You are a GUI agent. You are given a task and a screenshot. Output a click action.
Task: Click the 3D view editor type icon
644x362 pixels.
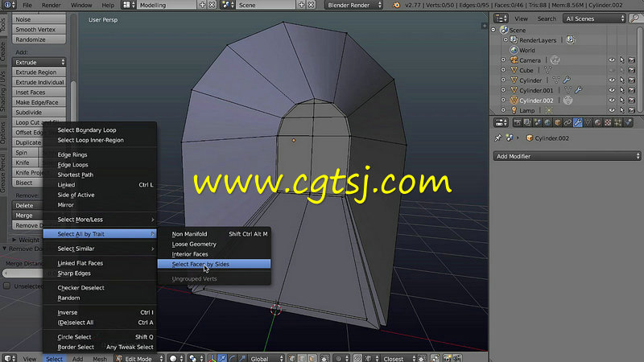(10, 358)
